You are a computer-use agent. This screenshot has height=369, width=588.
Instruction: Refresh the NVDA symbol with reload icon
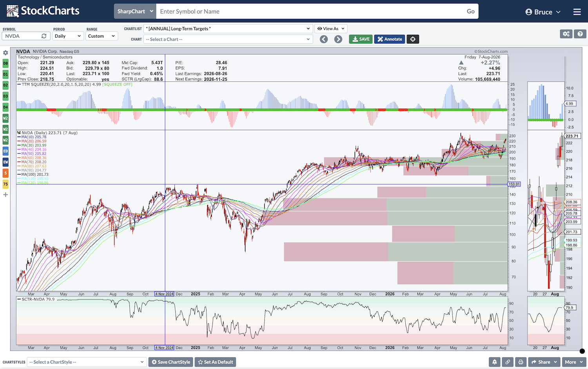coord(44,36)
